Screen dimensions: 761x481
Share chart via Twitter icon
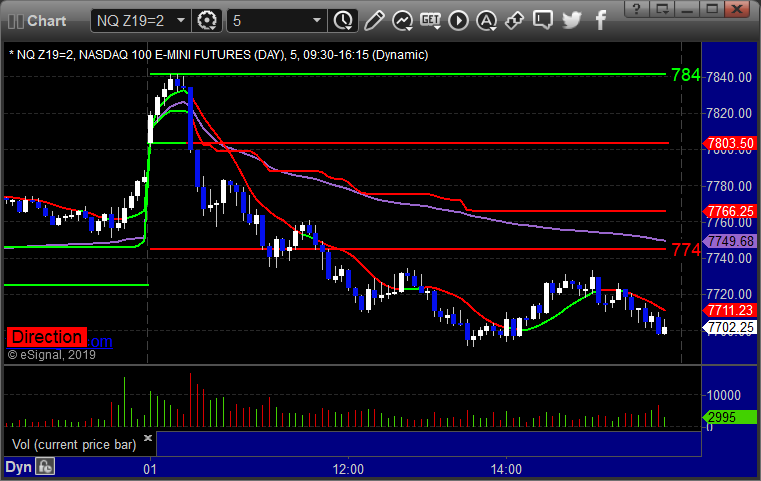click(x=572, y=21)
